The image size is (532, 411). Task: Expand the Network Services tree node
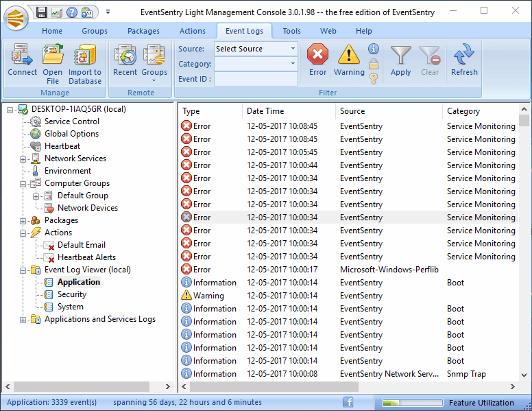tap(23, 159)
